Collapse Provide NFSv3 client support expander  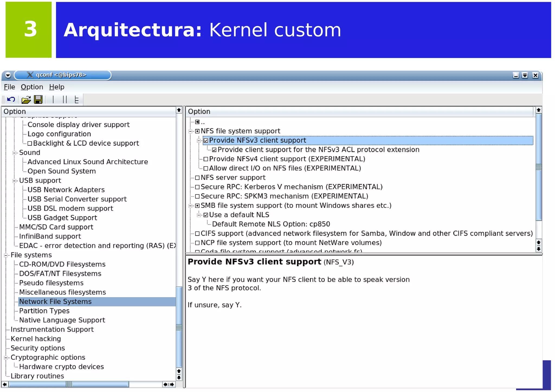pos(199,141)
